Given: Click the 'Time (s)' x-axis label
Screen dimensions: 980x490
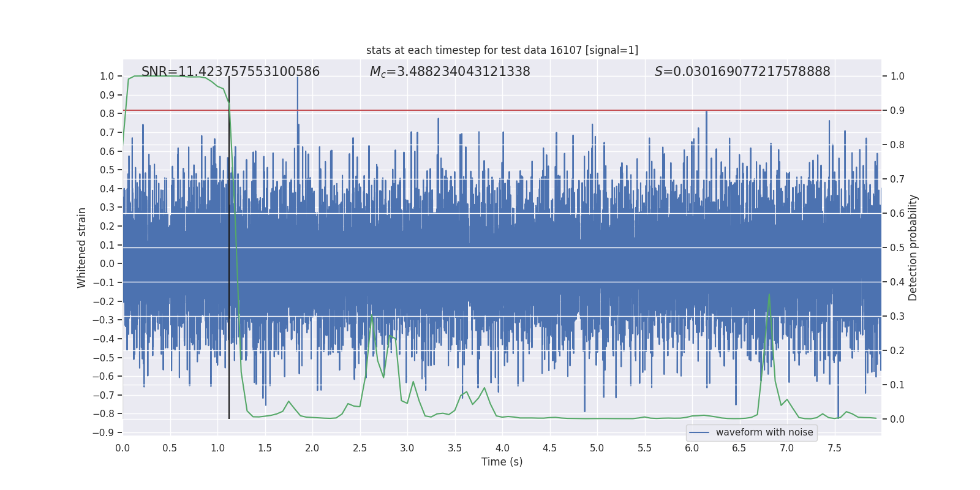Looking at the screenshot, I should click(502, 462).
